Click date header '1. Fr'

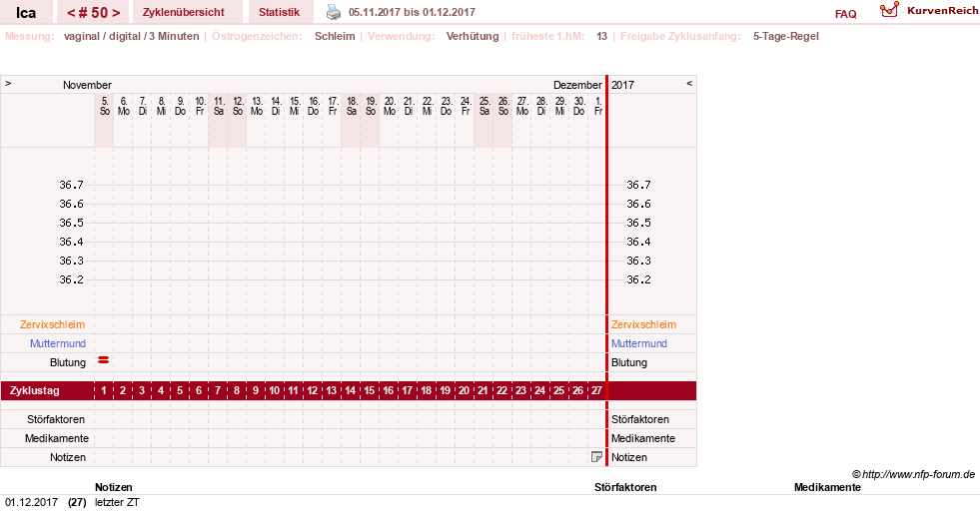(x=598, y=106)
